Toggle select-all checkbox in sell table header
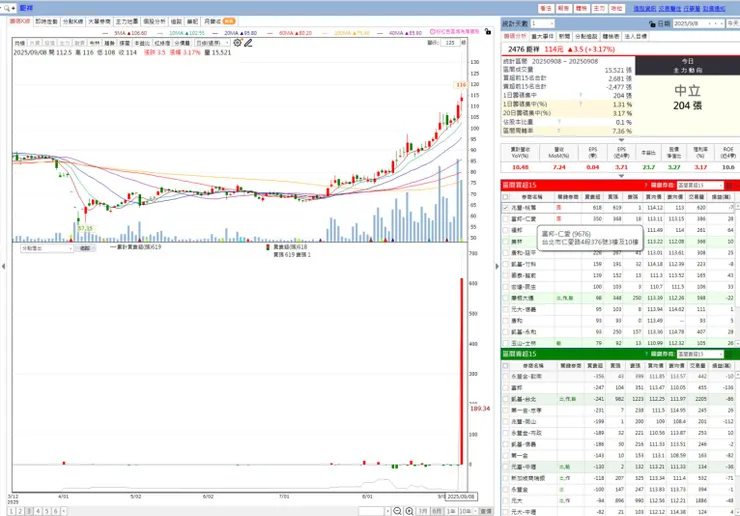 [505, 365]
